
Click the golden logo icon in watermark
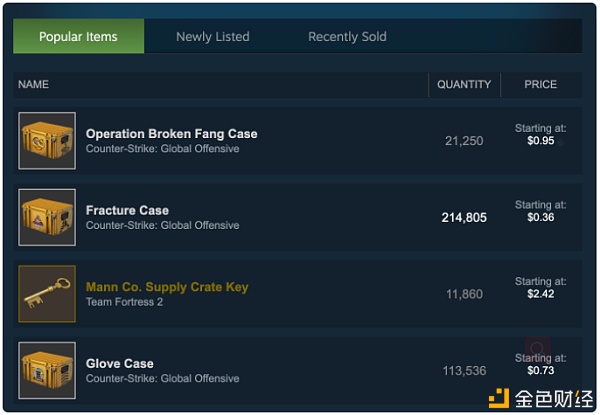pos(499,398)
